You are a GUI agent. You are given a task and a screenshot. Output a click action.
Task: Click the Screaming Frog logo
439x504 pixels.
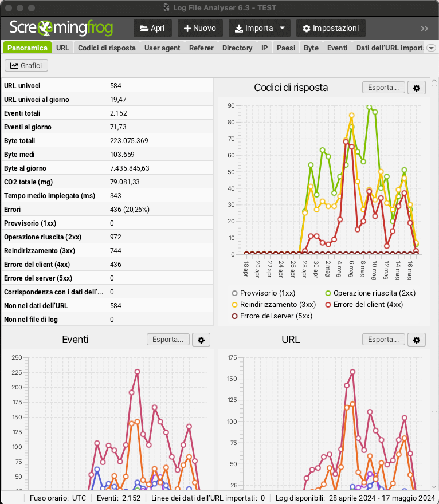pyautogui.click(x=61, y=28)
